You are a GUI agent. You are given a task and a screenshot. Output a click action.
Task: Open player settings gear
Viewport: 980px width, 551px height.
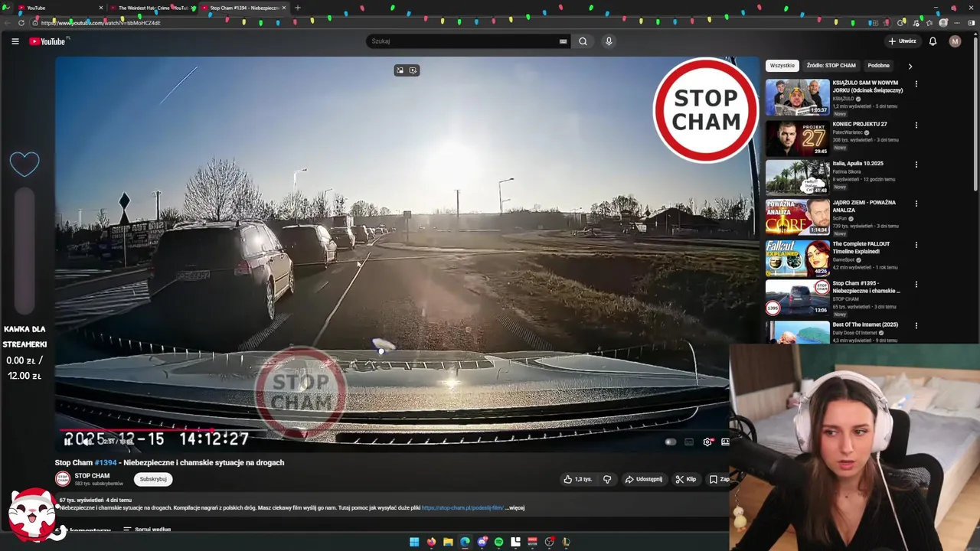pos(707,442)
